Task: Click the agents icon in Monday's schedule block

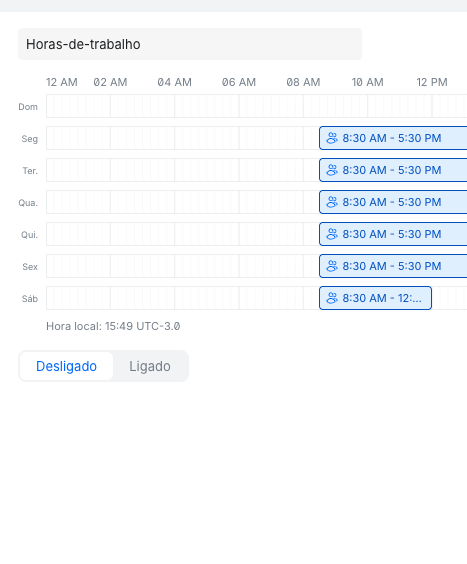Action: click(x=332, y=138)
